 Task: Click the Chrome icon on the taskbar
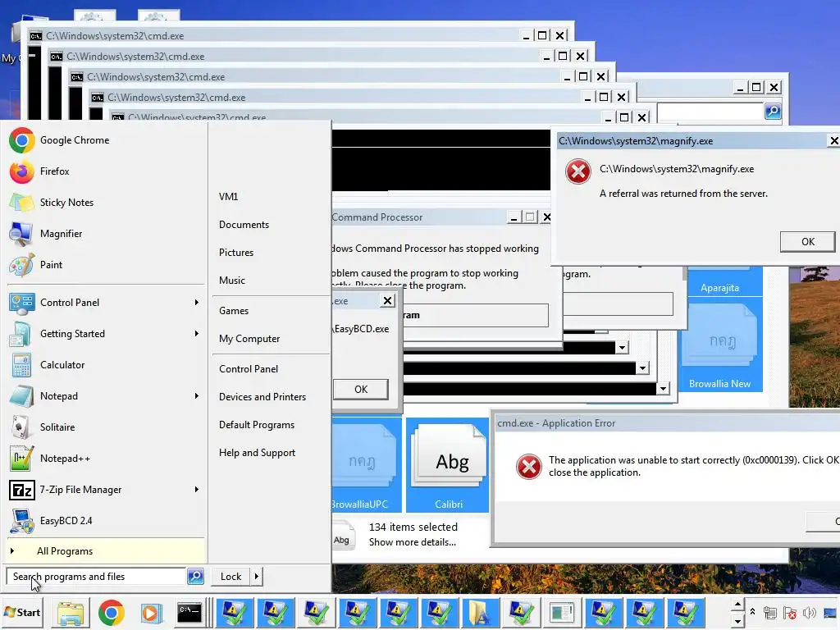(x=112, y=613)
